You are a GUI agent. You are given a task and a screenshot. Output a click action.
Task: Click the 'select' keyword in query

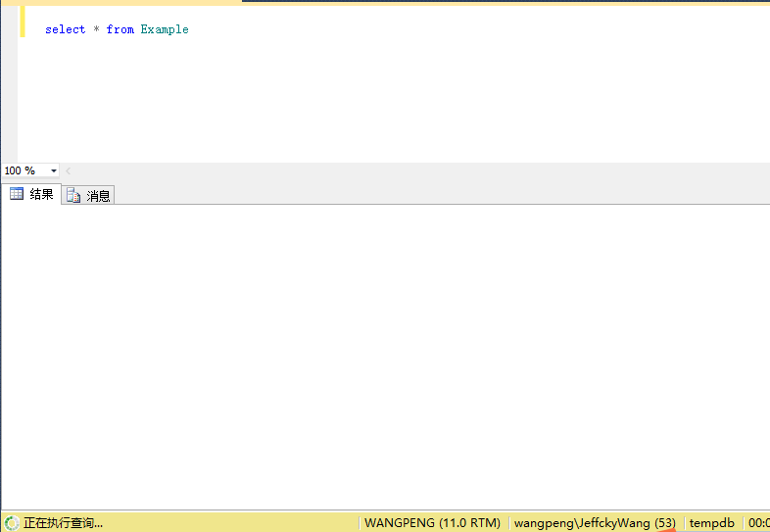tap(66, 29)
